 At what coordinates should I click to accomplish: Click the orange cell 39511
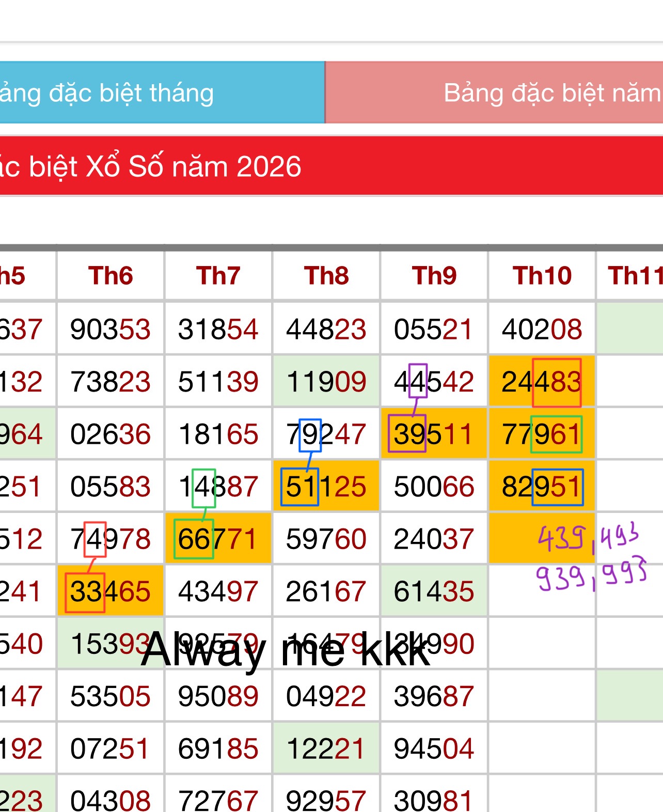(x=434, y=434)
